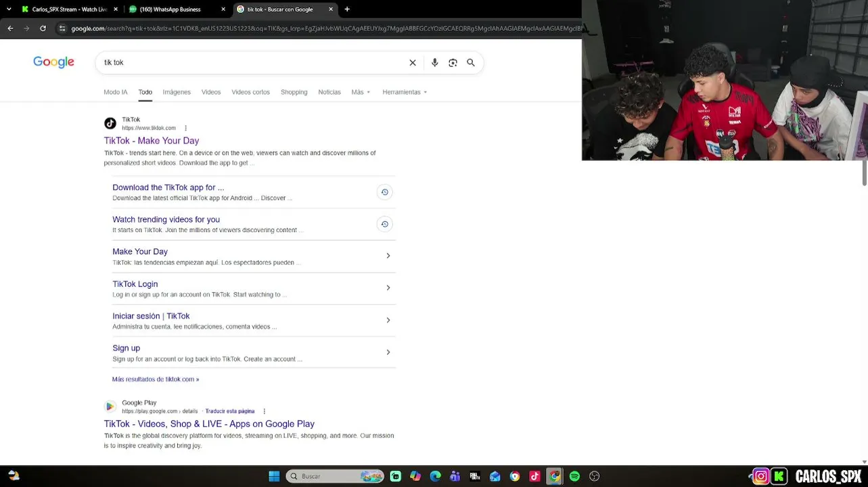This screenshot has width=868, height=487.
Task: Switch to the Videos tab
Action: tap(211, 92)
